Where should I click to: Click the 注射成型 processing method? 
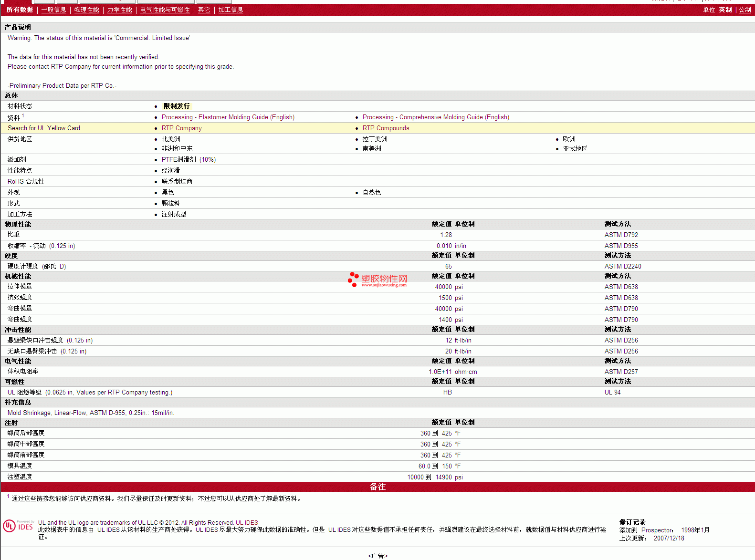coord(174,214)
